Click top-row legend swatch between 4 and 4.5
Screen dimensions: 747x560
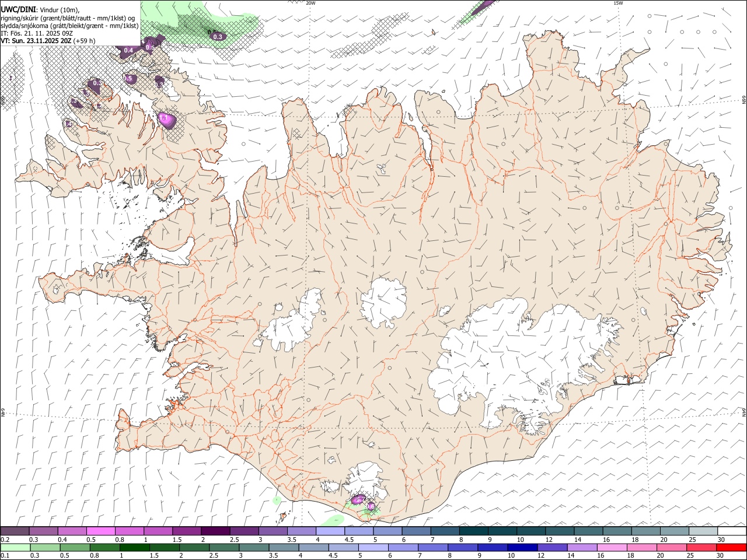329,531
